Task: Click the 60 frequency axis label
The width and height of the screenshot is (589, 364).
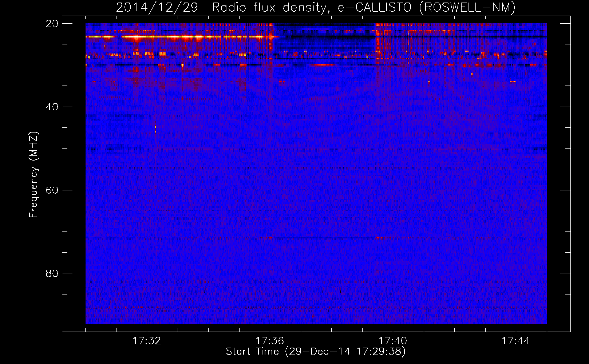Action: (x=52, y=190)
